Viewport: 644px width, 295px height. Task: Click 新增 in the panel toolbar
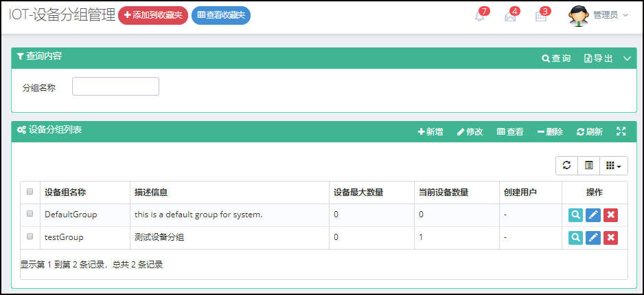tap(430, 132)
